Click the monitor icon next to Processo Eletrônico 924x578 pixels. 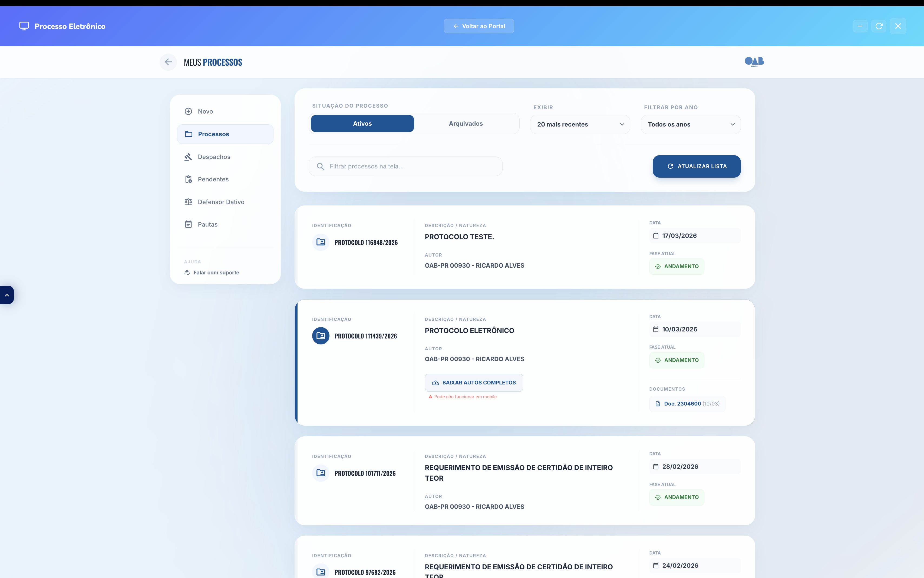click(24, 26)
